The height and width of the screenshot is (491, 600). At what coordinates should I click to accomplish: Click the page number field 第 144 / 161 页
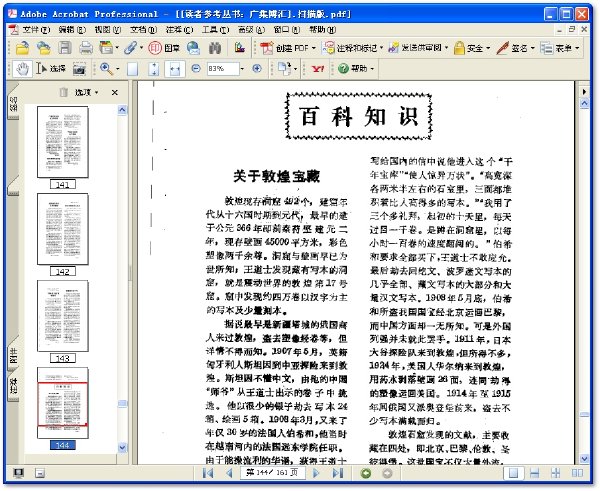pyautogui.click(x=272, y=473)
